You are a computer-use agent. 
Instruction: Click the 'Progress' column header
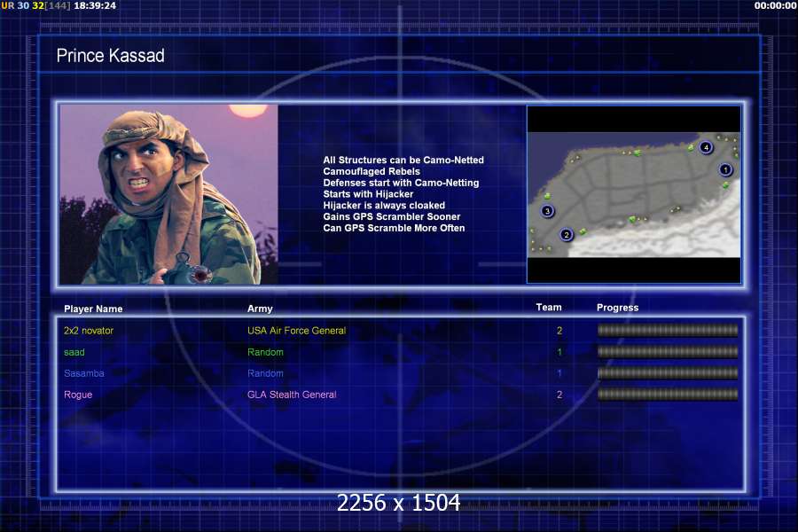pyautogui.click(x=617, y=308)
